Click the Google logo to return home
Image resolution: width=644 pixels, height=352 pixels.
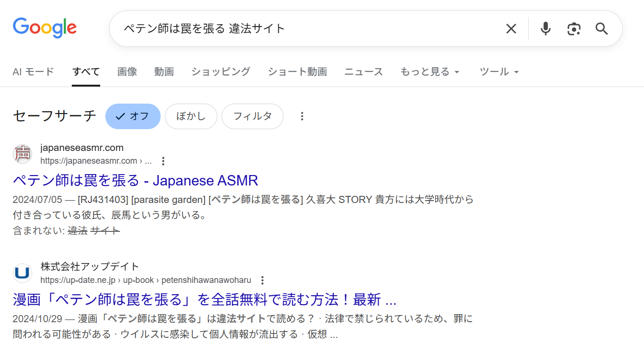45,27
